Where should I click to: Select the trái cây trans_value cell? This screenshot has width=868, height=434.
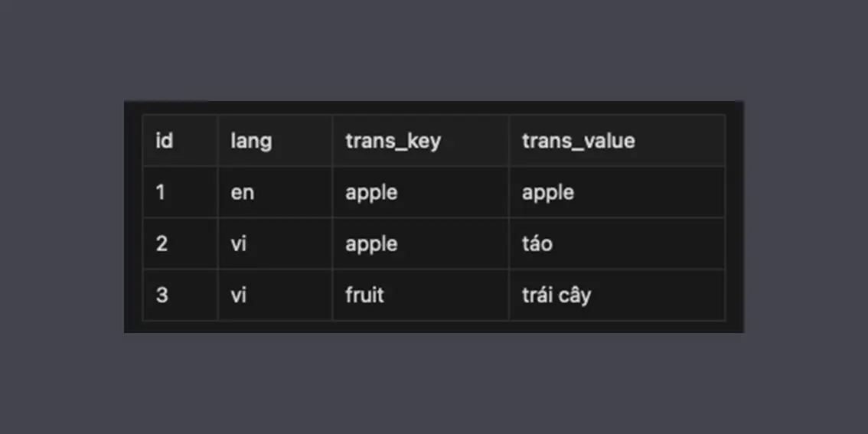click(617, 295)
